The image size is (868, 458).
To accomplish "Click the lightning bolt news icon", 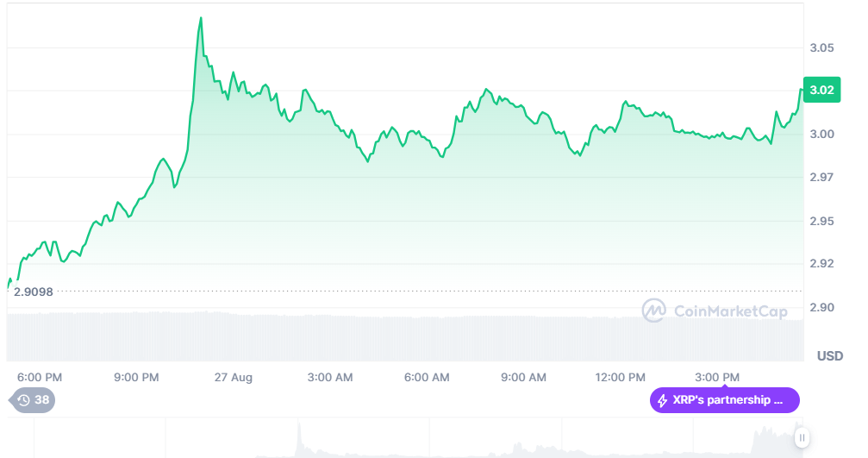I will coord(662,400).
